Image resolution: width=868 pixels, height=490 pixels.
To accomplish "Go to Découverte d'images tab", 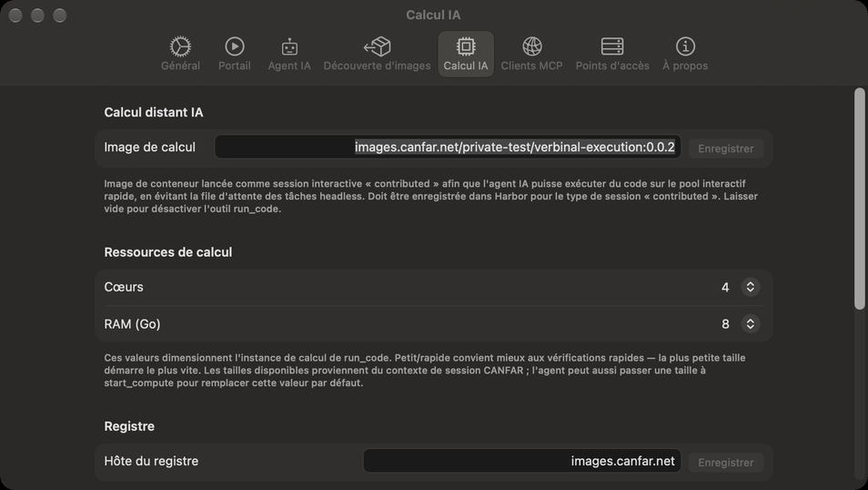I will pyautogui.click(x=377, y=54).
